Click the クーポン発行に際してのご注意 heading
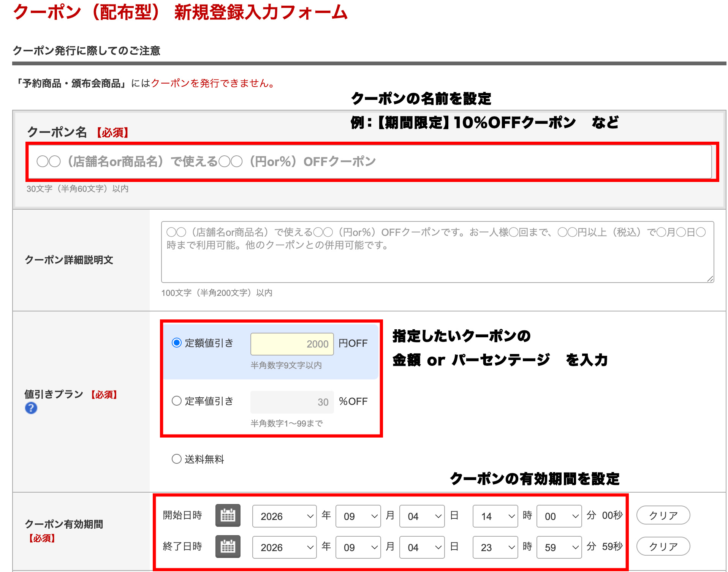Screen dimensions: 728x572 click(87, 51)
